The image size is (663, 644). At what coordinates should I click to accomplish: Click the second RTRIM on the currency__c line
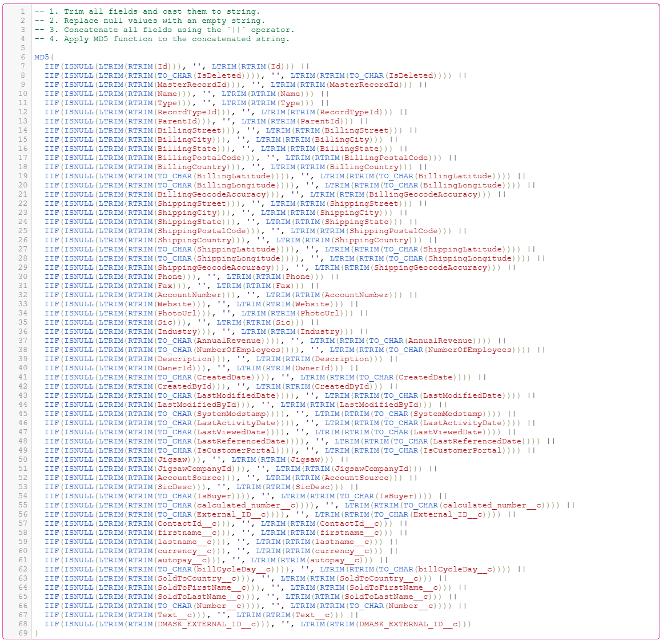(x=298, y=550)
